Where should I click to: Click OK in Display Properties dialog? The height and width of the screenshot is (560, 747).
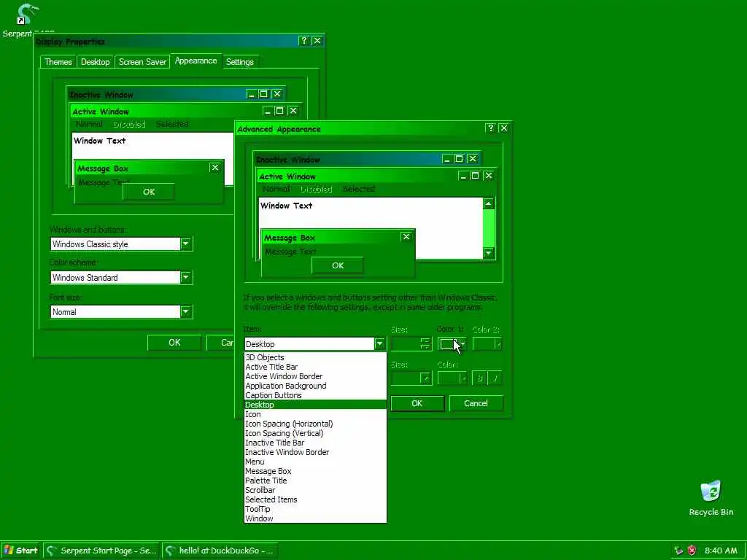tap(174, 343)
